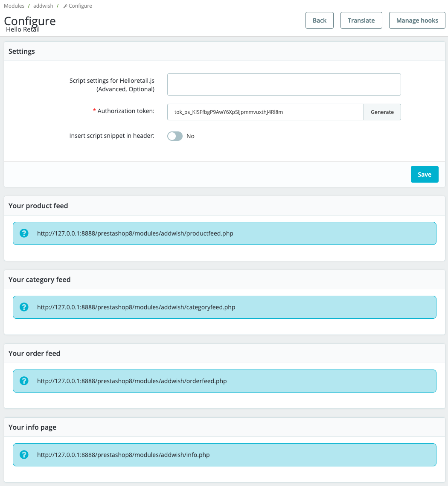Generate a new authorization token
Viewport: 448px width, 486px height.
382,112
